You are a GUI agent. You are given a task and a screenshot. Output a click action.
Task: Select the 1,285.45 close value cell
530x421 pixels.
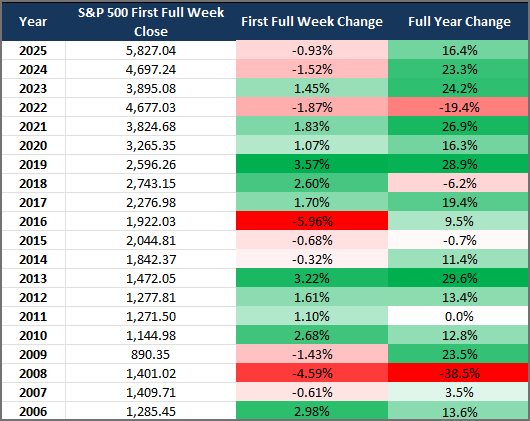151,411
